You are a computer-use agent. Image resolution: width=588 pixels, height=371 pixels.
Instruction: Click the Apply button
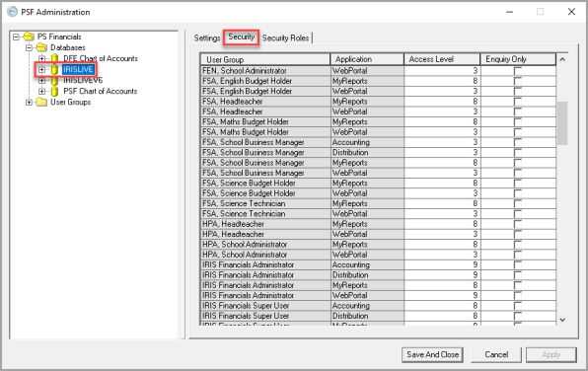[x=551, y=355]
